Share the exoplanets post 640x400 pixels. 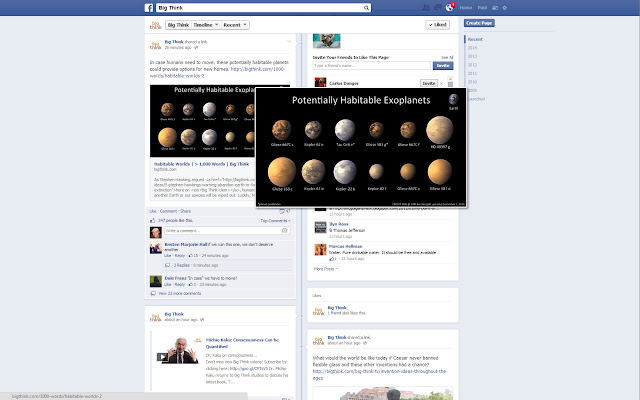(185, 211)
